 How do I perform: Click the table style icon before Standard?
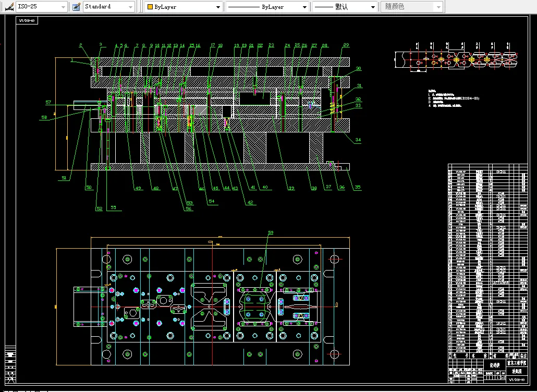tap(76, 7)
